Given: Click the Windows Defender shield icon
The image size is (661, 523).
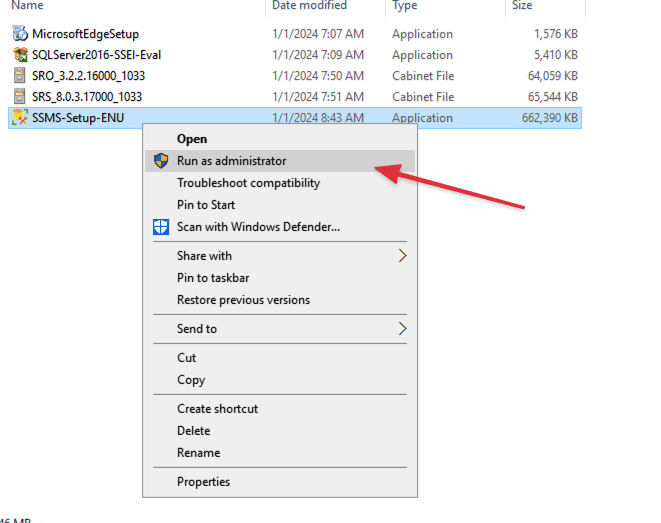Looking at the screenshot, I should click(x=161, y=227).
